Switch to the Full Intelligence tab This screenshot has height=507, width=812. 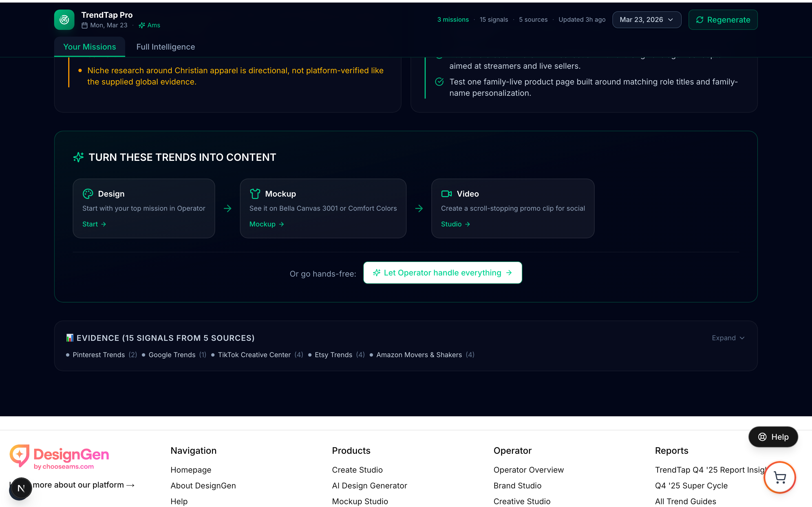coord(166,46)
